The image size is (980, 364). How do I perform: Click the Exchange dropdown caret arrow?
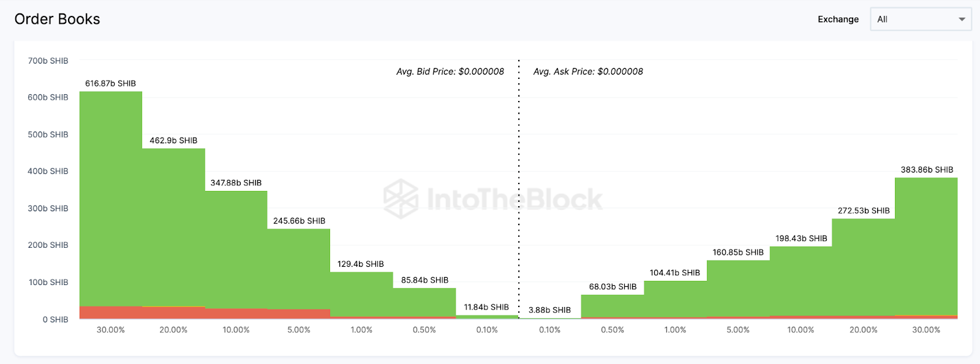coord(962,20)
